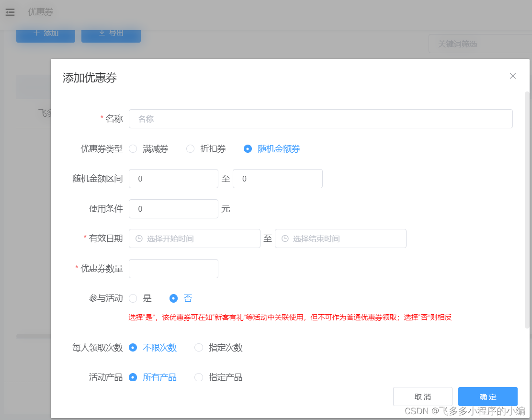Click the 使用条件 amount input
The image size is (532, 420).
coord(173,209)
